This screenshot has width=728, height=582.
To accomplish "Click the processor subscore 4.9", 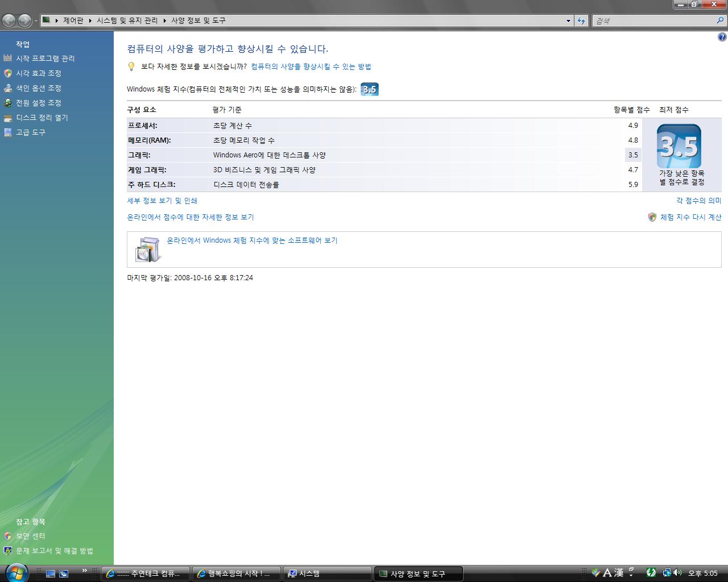I will [633, 126].
